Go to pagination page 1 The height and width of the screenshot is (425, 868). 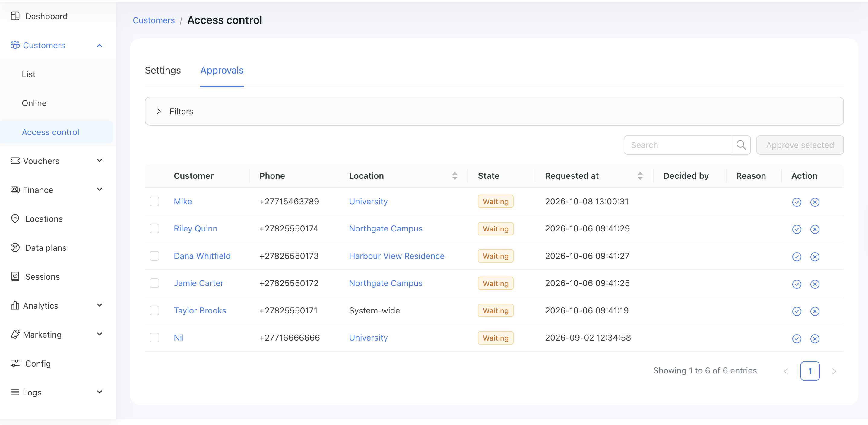click(x=810, y=371)
